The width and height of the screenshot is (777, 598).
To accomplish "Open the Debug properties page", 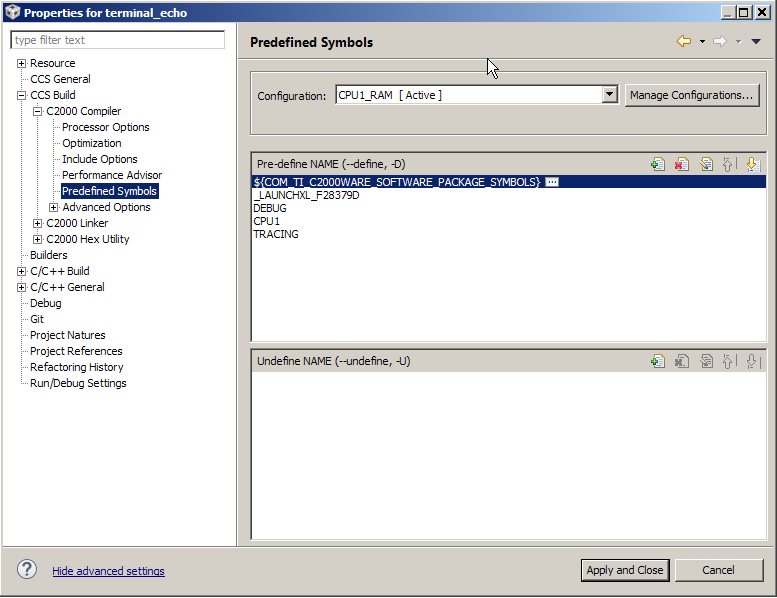I will (46, 303).
